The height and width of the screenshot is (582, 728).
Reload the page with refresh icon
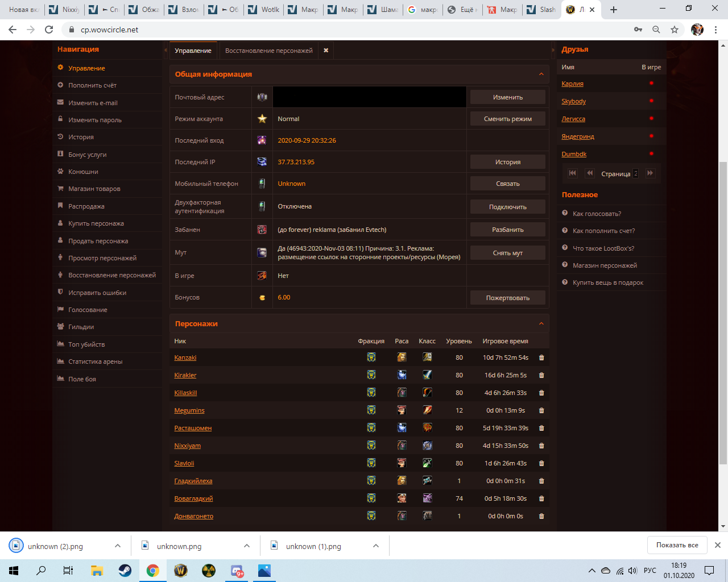click(49, 30)
